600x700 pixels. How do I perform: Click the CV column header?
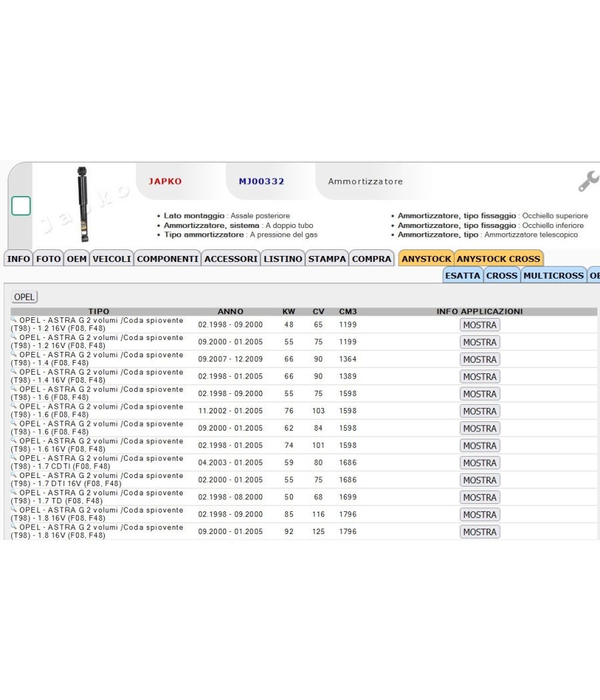click(x=318, y=311)
